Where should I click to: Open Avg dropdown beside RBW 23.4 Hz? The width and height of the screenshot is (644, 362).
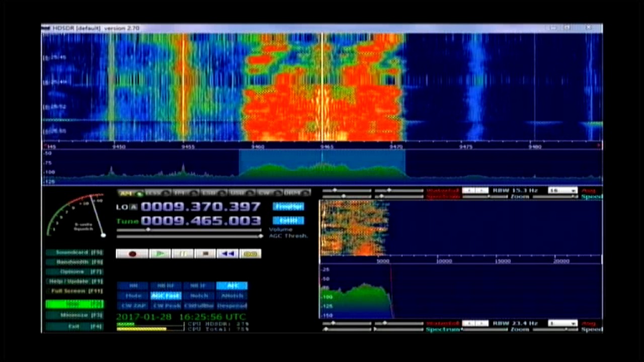coord(562,323)
